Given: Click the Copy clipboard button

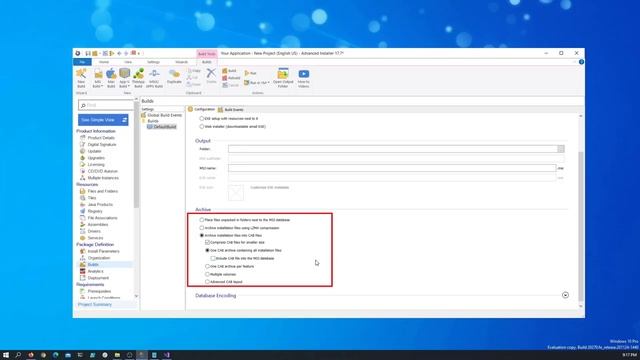Looking at the screenshot, I should 194,71.
